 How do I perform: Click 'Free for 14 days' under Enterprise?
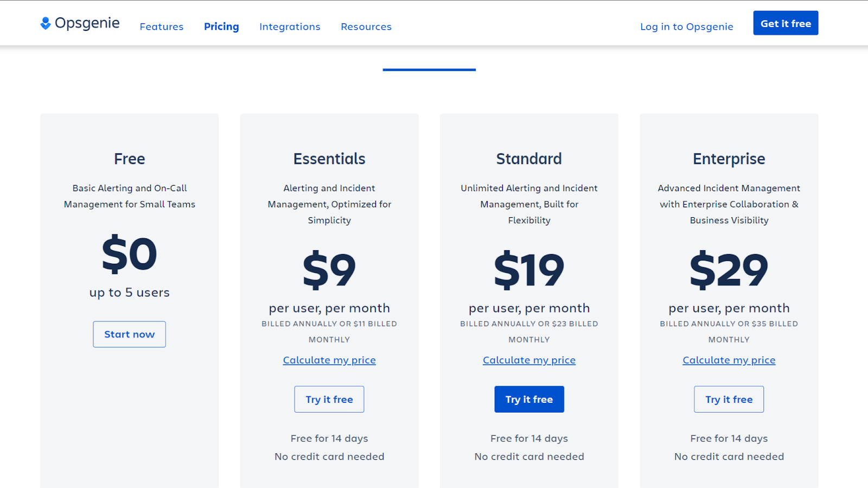(729, 438)
